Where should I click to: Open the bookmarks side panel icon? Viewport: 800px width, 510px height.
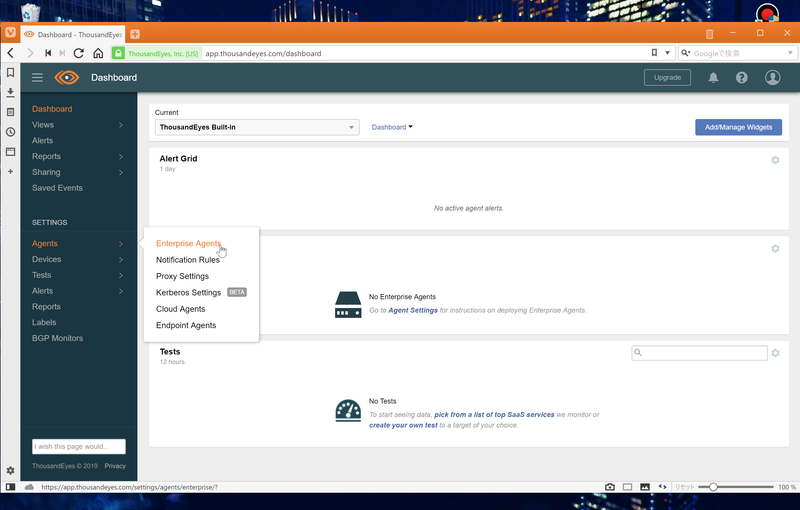(10, 72)
